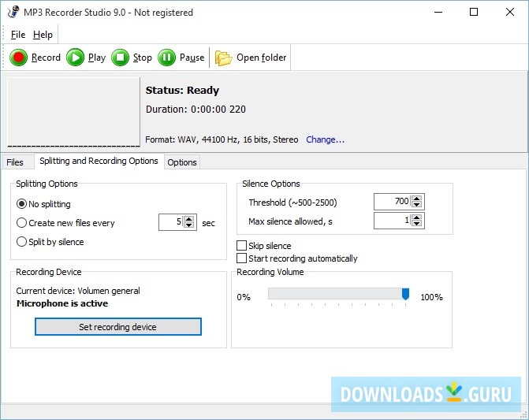Image resolution: width=529 pixels, height=420 pixels.
Task: Decrease the split interval seconds value
Action: 189,225
